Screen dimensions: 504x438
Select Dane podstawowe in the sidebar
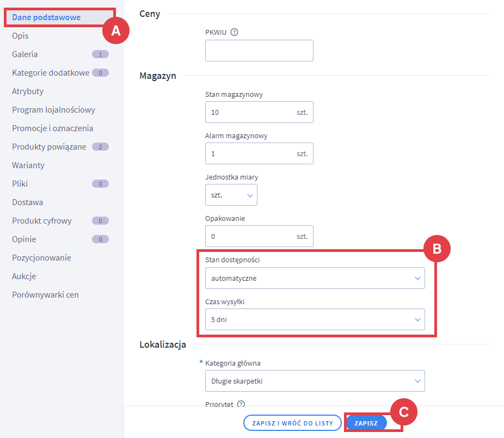(x=46, y=17)
